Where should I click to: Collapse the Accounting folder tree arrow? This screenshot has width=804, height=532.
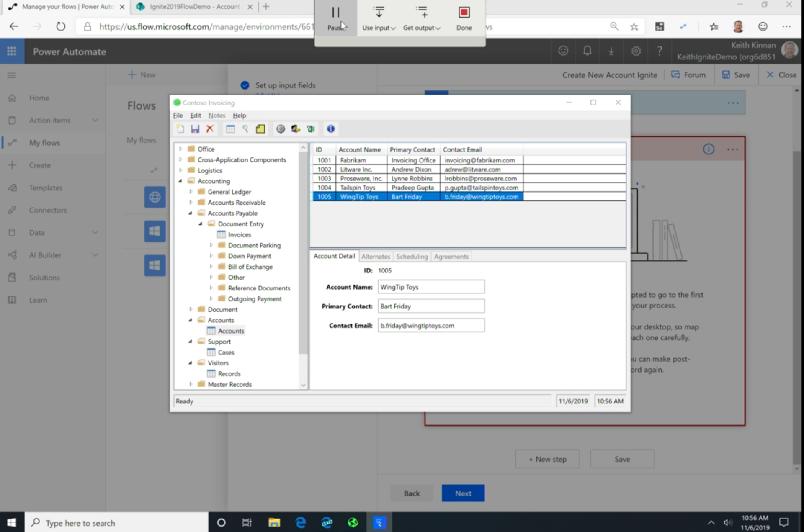[x=180, y=181]
